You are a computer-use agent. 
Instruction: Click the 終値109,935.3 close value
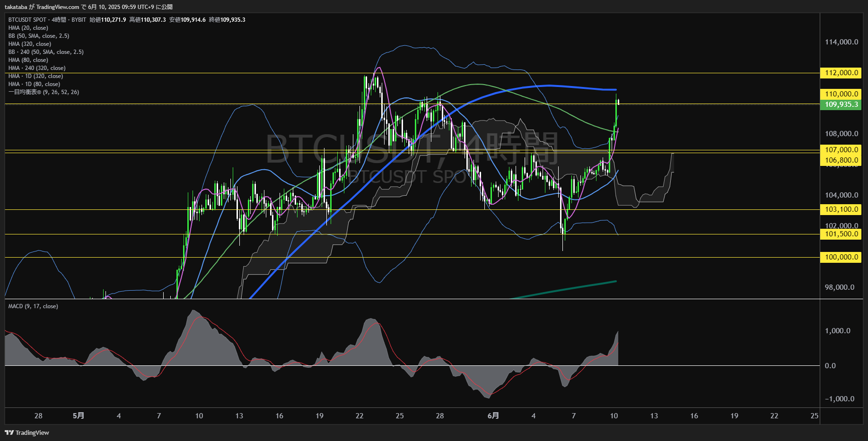[x=227, y=20]
